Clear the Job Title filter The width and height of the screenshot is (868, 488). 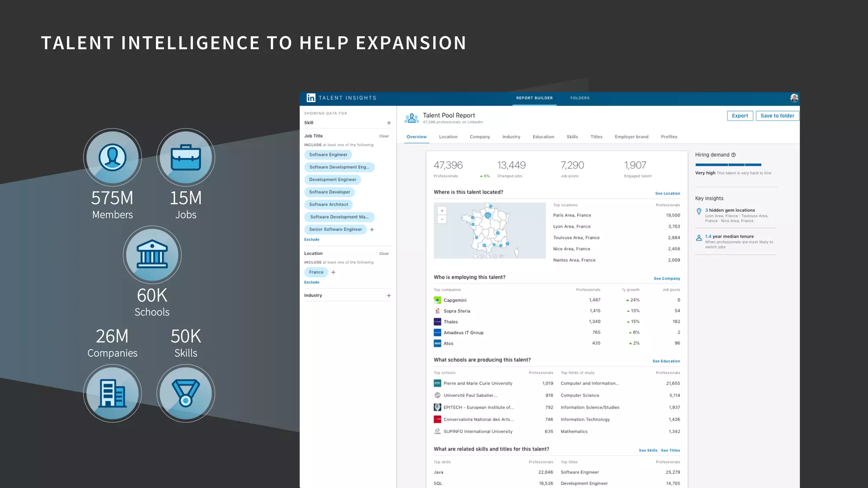pyautogui.click(x=384, y=136)
